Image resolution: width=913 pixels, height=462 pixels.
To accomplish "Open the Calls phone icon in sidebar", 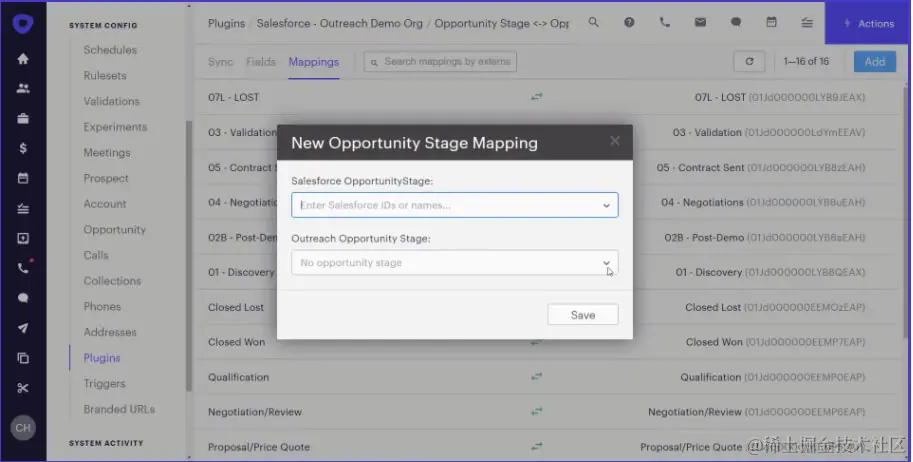I will tap(23, 268).
